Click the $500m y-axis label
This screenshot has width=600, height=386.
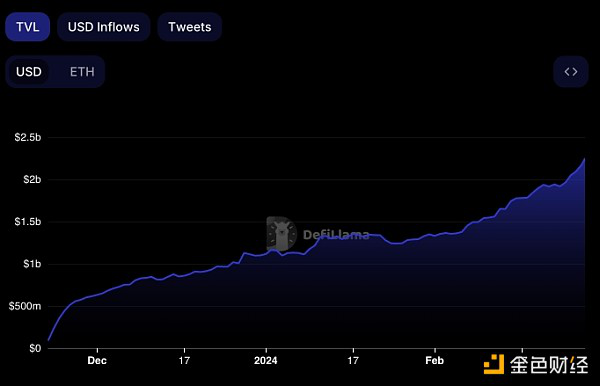tap(25, 306)
